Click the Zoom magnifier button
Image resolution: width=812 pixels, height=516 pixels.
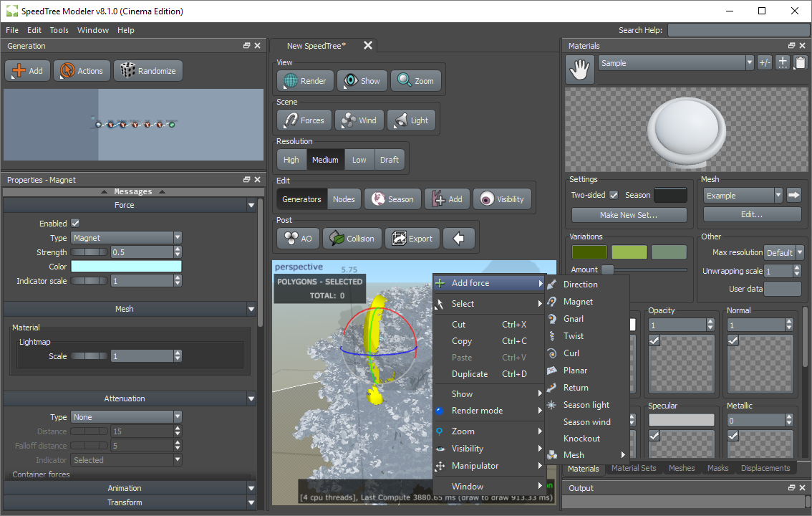click(x=416, y=81)
